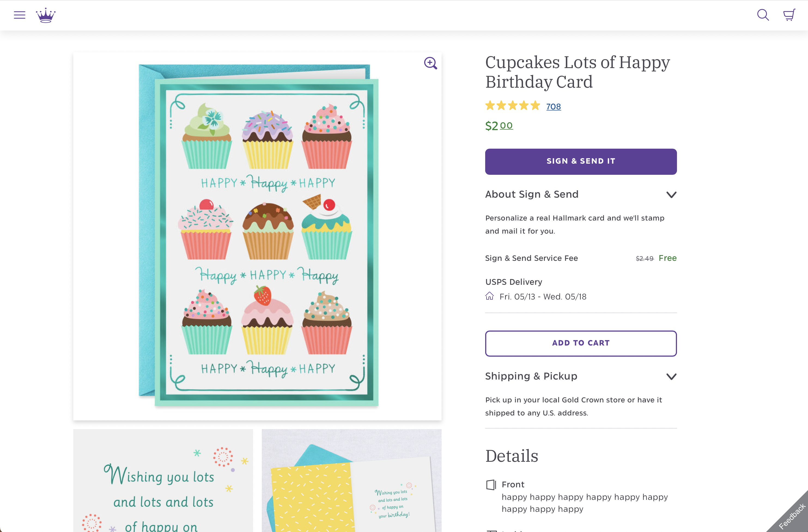Click the Shipping & Pickup heading
The image size is (808, 532).
point(531,376)
